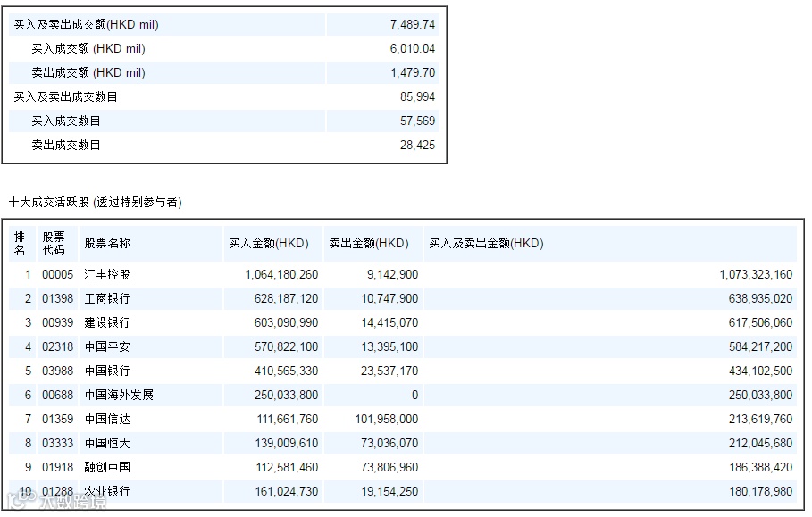Click the 卖出成交额 (HKD mil) label
Screen dimensions: 812x517
(88, 72)
